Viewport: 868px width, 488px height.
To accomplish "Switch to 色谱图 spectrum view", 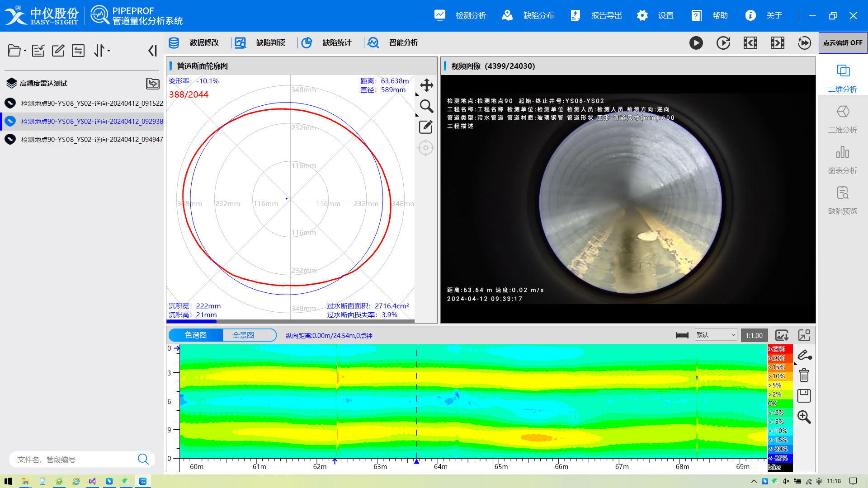I will (196, 335).
